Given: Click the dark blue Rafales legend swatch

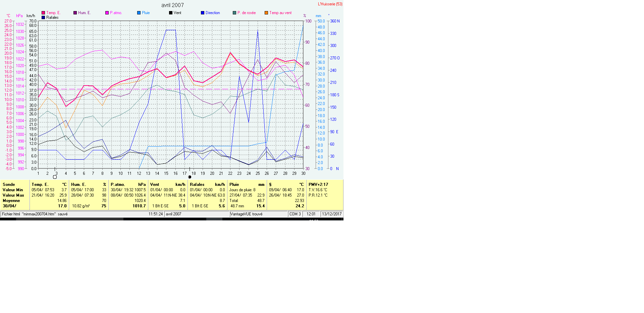Looking at the screenshot, I should click(x=43, y=17).
